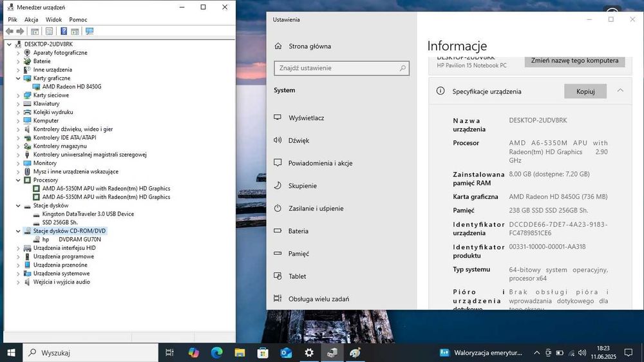This screenshot has width=644, height=362.
Task: Click the Help icon in Device Manager toolbar
Action: pos(64,31)
